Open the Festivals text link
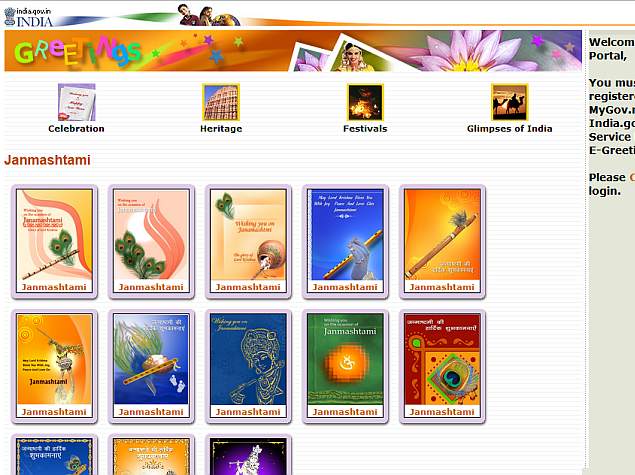The image size is (635, 475). 365,129
